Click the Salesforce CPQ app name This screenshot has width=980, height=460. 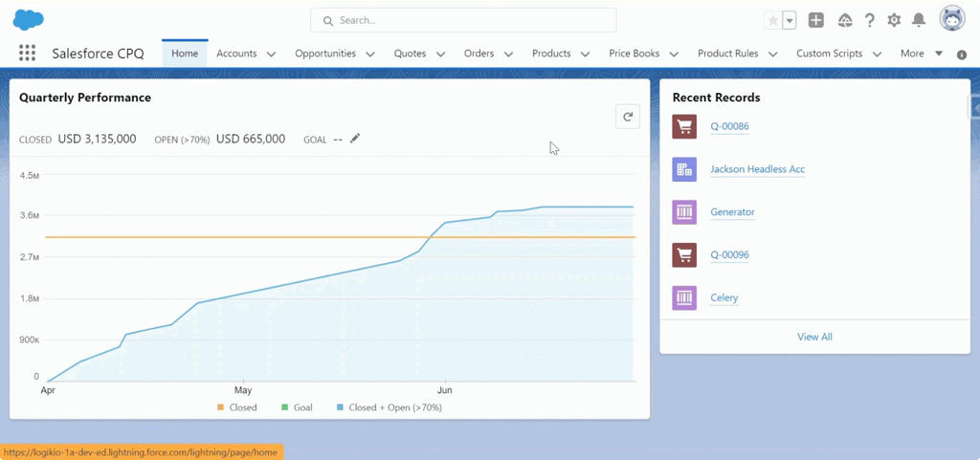pyautogui.click(x=99, y=54)
